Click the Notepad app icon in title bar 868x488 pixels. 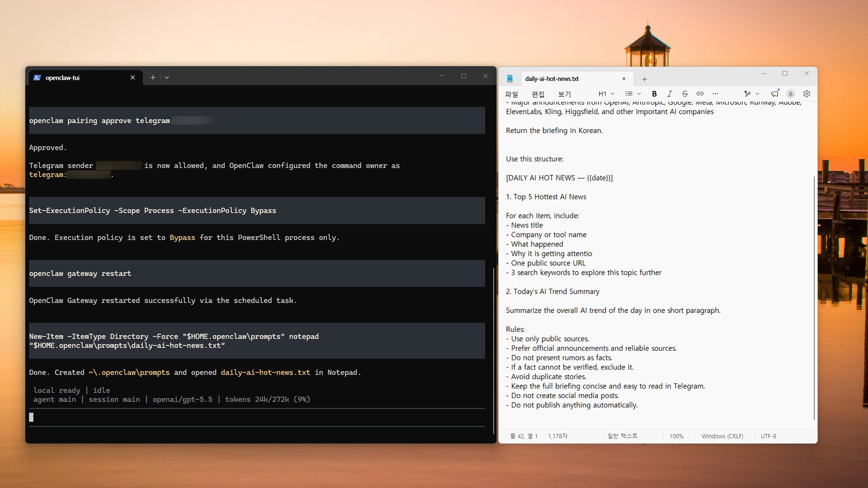(509, 79)
